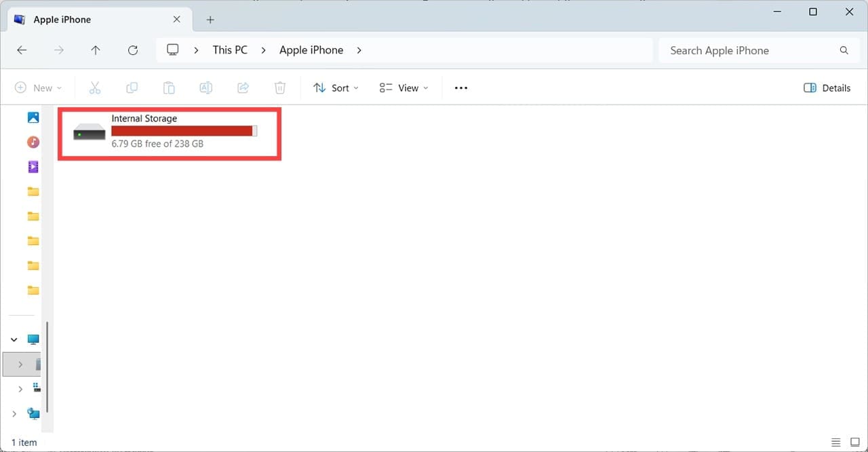The width and height of the screenshot is (868, 452).
Task: Refresh the Apple iPhone folder view
Action: [x=133, y=50]
